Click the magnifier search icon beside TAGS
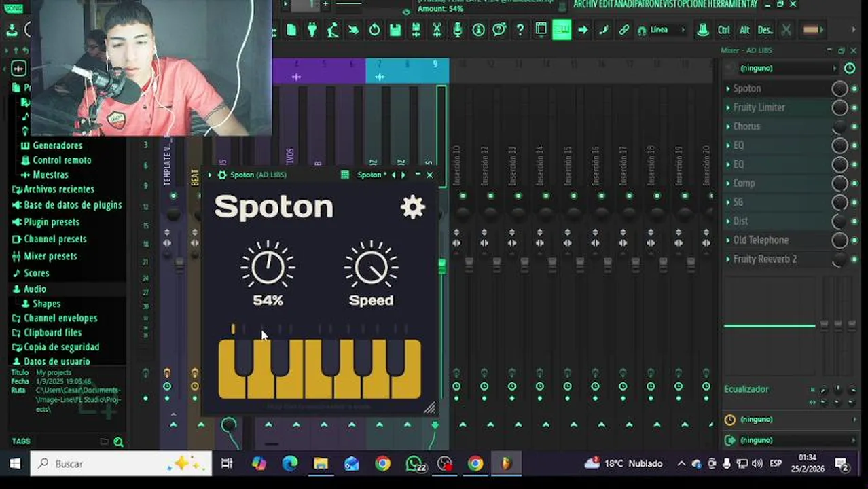Image resolution: width=868 pixels, height=489 pixels. [118, 442]
